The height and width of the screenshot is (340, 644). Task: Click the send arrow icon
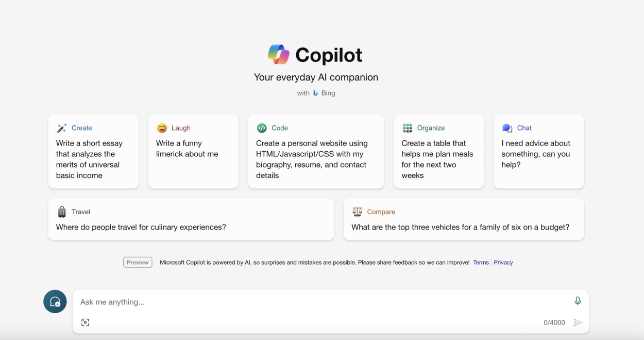point(578,322)
